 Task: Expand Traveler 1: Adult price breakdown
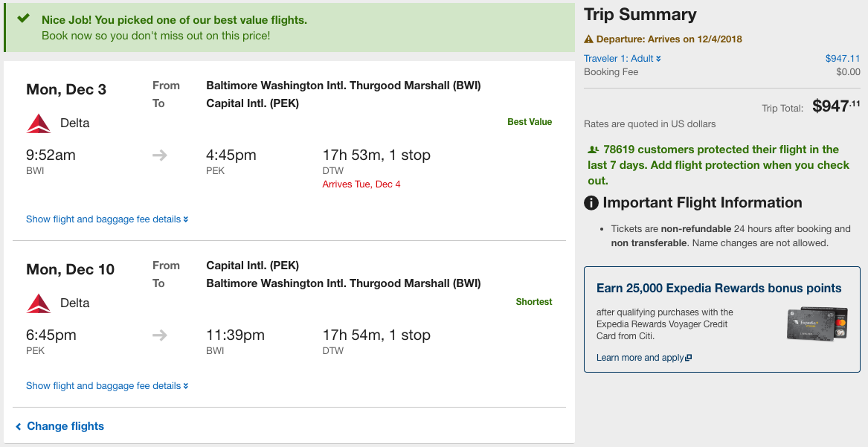(x=623, y=59)
